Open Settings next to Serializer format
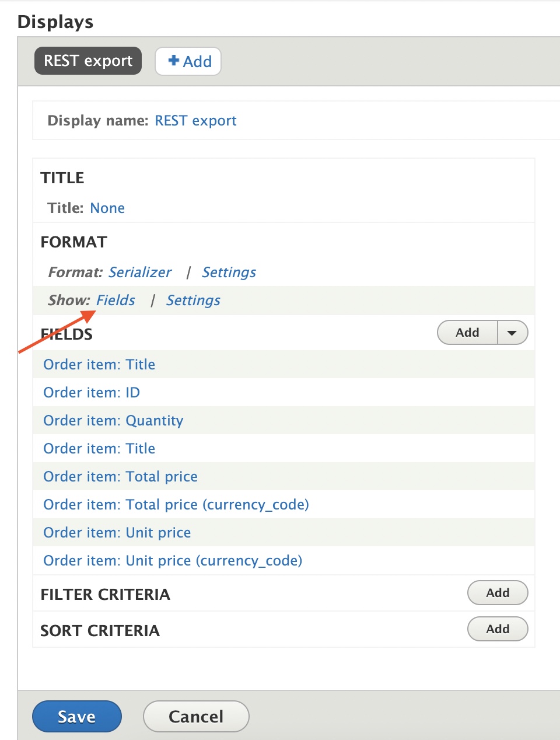The width and height of the screenshot is (560, 740). (229, 272)
